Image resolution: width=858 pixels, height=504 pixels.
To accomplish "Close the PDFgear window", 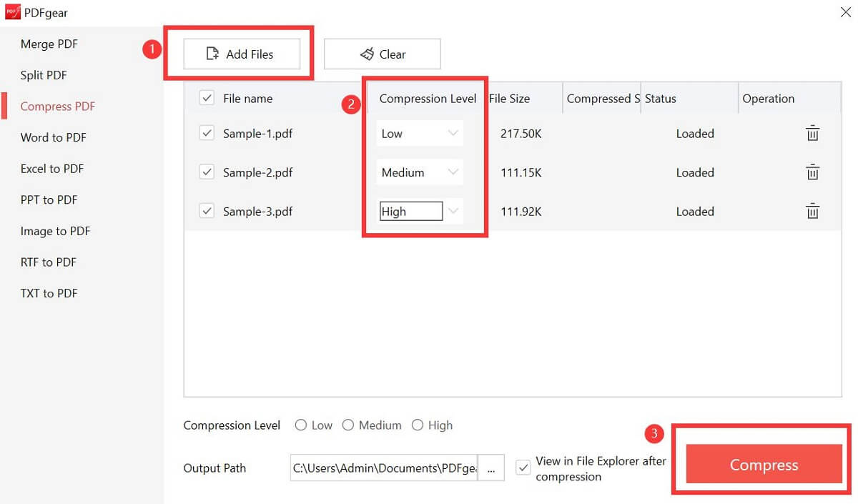I will click(x=844, y=12).
